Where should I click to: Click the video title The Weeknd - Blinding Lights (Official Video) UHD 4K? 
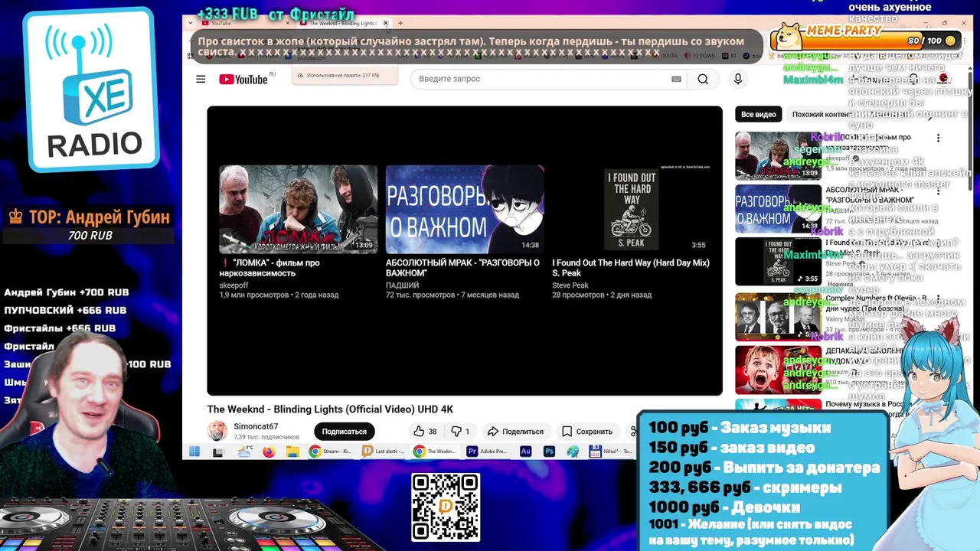tap(330, 409)
